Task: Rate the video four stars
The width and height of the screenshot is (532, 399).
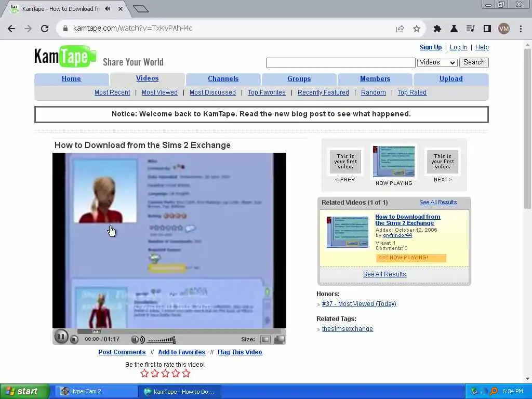Action: (x=176, y=374)
